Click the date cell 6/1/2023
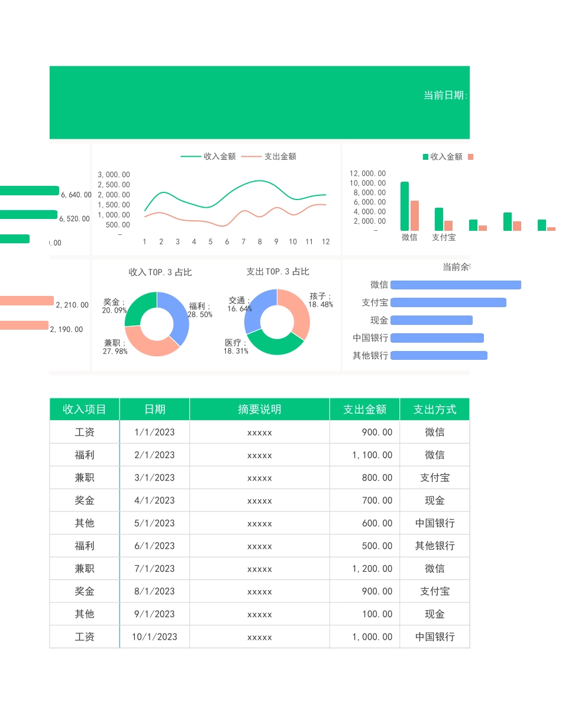The width and height of the screenshot is (562, 728). pyautogui.click(x=154, y=546)
